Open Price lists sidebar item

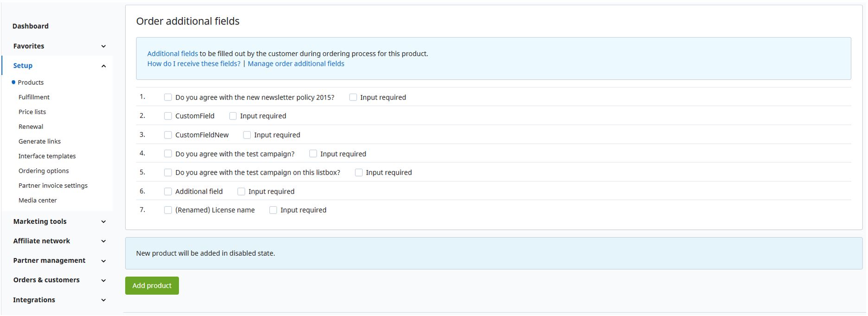(x=32, y=112)
